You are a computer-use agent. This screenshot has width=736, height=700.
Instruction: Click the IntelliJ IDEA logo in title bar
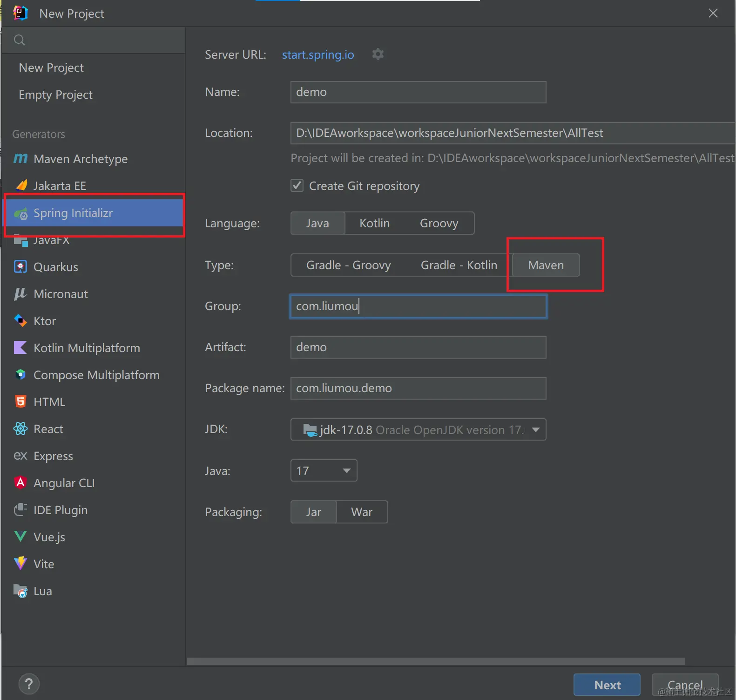[20, 13]
